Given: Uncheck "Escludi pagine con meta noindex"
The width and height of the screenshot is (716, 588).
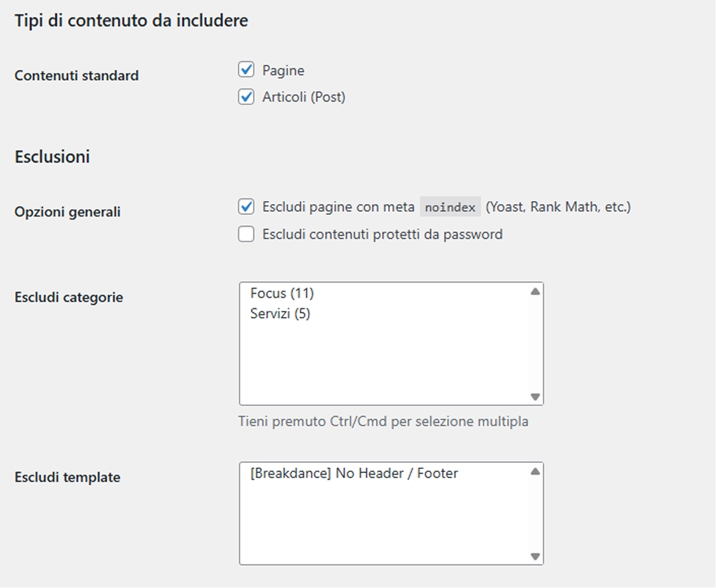Looking at the screenshot, I should [x=245, y=206].
